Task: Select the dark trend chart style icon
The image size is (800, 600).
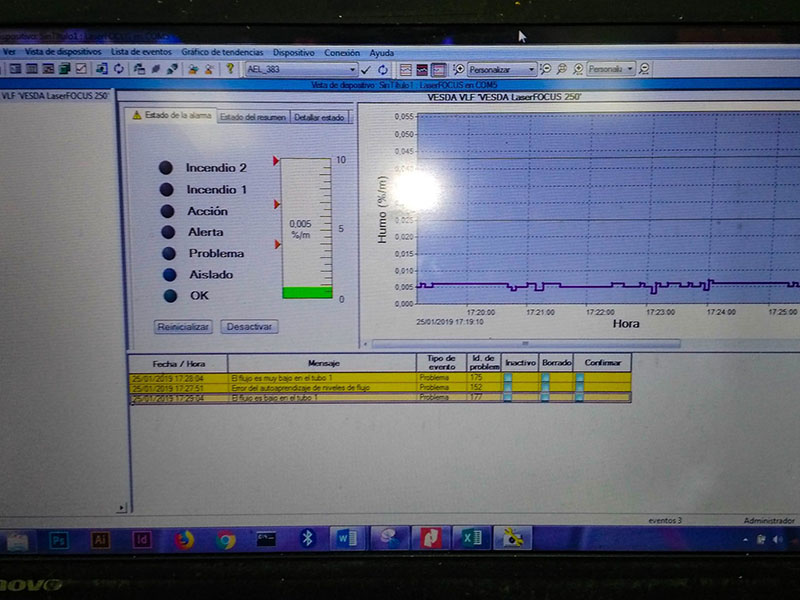Action: 422,69
